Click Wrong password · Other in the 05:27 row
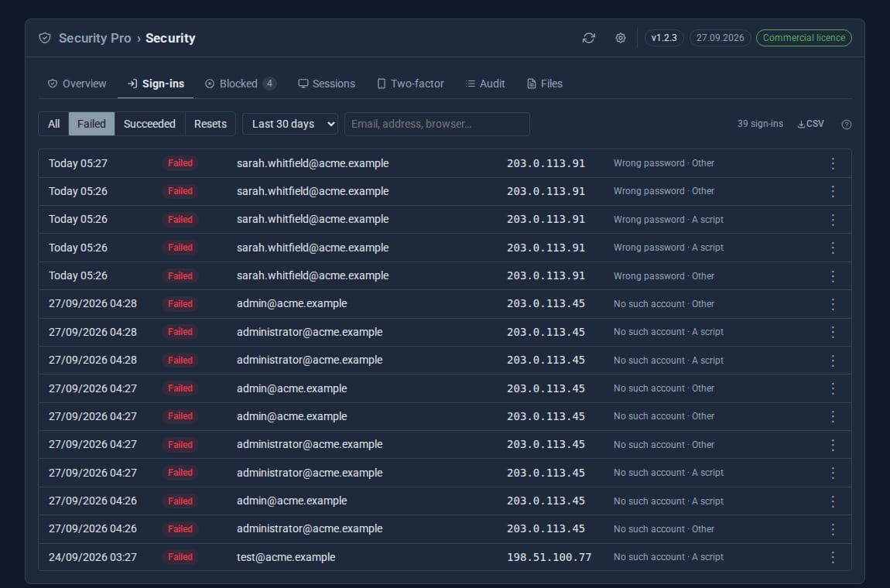This screenshot has height=588, width=890. pos(663,163)
